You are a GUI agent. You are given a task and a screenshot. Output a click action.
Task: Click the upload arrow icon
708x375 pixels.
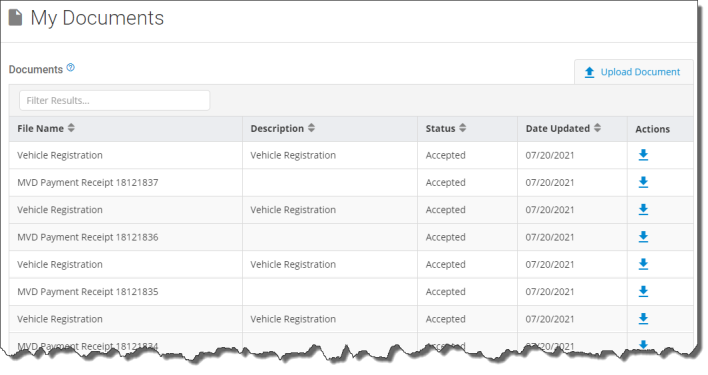coord(589,72)
